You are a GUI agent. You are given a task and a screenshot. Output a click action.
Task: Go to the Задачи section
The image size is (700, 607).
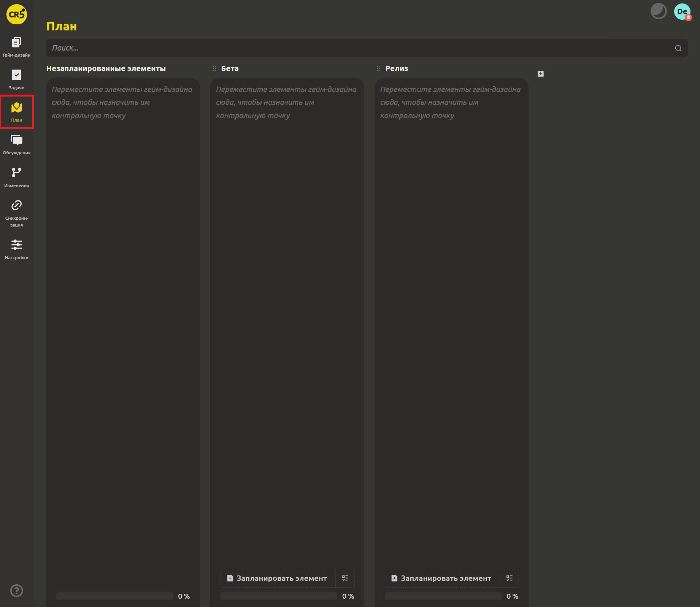click(16, 80)
